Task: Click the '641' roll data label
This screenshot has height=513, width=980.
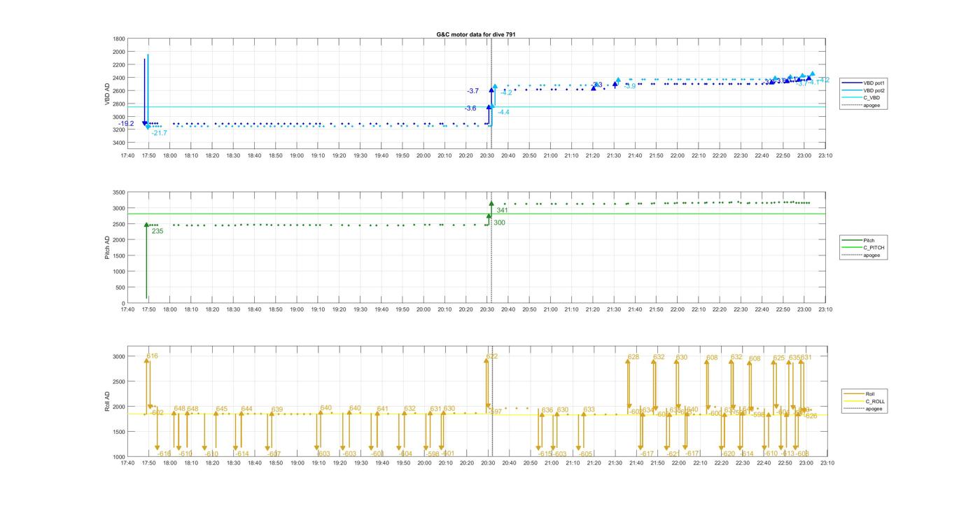Action: pos(382,409)
